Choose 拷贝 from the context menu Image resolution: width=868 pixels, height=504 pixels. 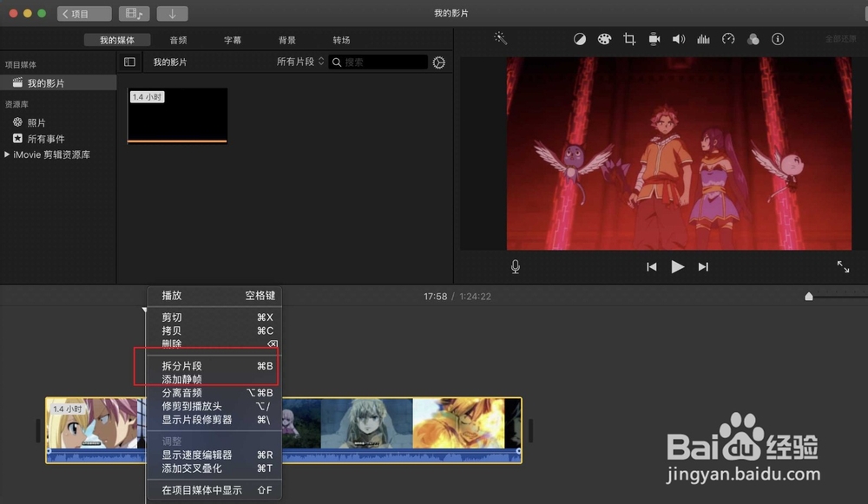pos(214,331)
